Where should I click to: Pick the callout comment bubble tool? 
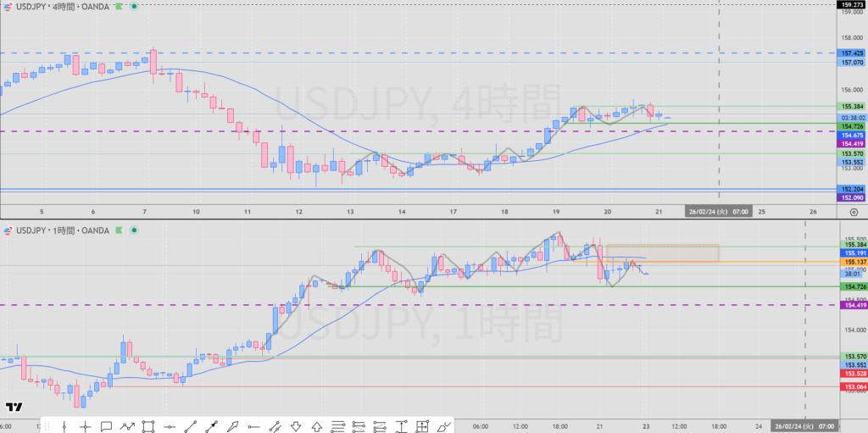[x=106, y=426]
